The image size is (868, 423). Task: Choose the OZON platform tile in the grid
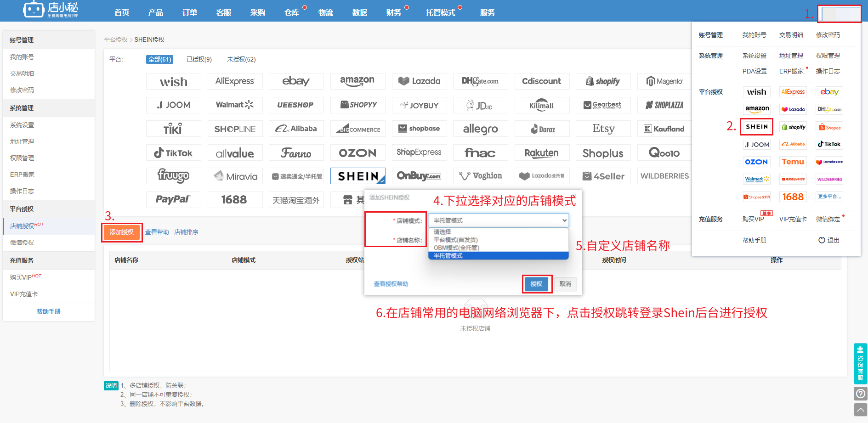(x=357, y=153)
